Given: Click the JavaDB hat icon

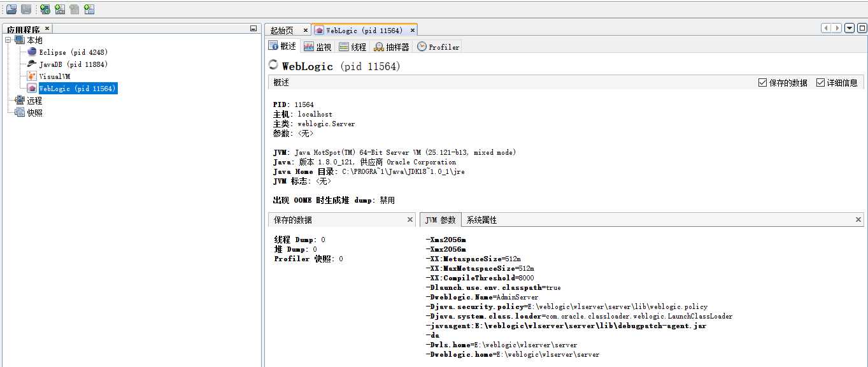Looking at the screenshot, I should [32, 64].
